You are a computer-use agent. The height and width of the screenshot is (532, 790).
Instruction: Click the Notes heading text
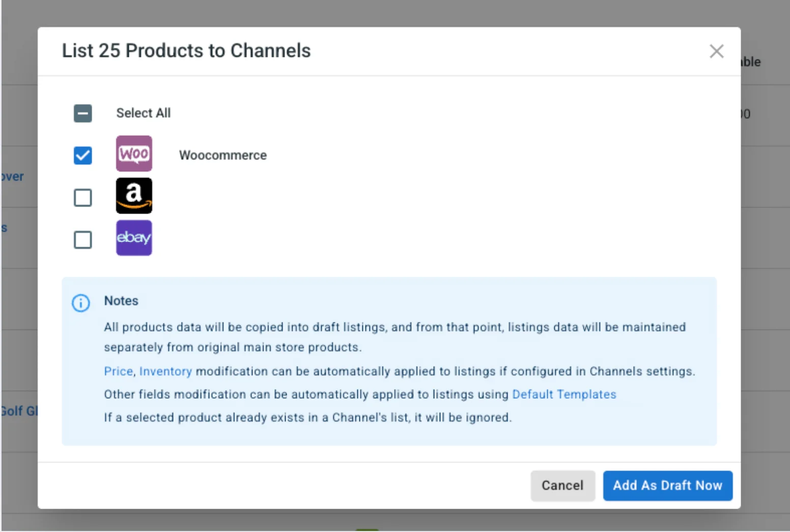pyautogui.click(x=121, y=301)
